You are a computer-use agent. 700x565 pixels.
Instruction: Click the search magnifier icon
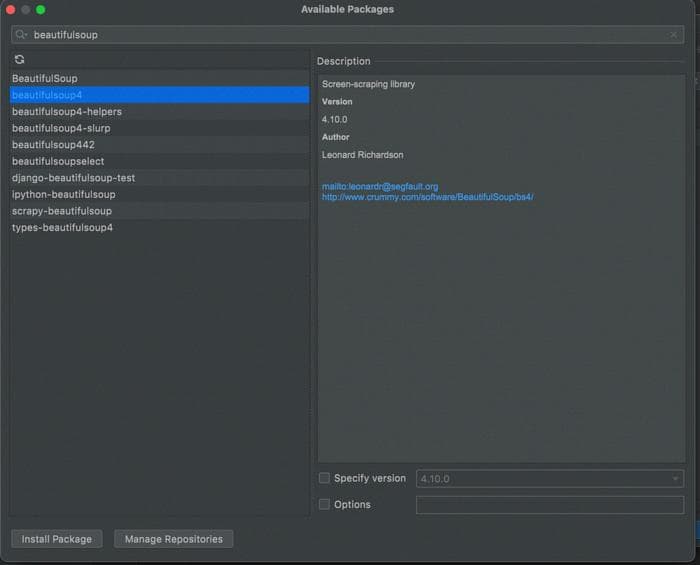pyautogui.click(x=21, y=34)
